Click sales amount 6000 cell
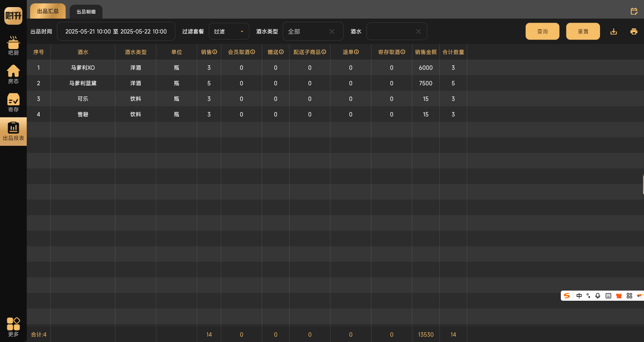 tap(426, 68)
